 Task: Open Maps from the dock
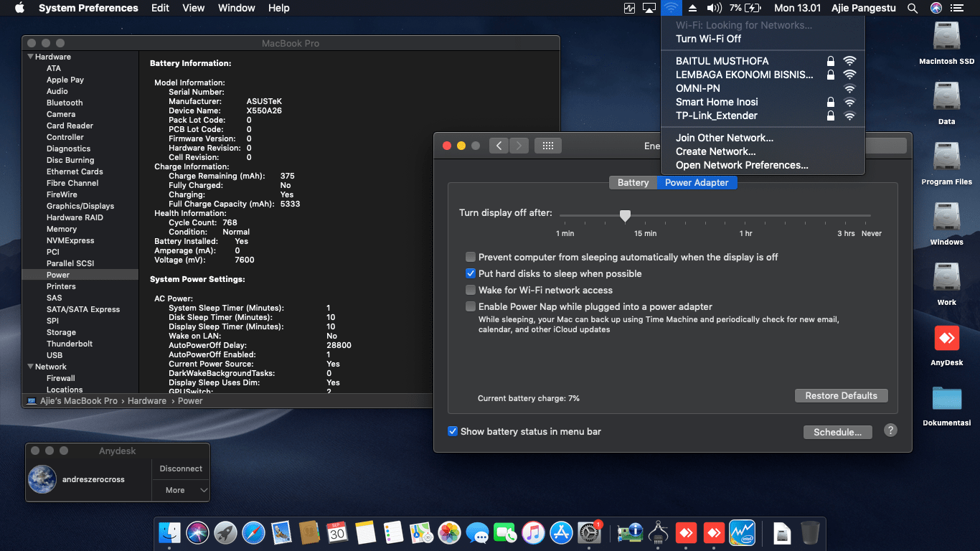(x=421, y=532)
